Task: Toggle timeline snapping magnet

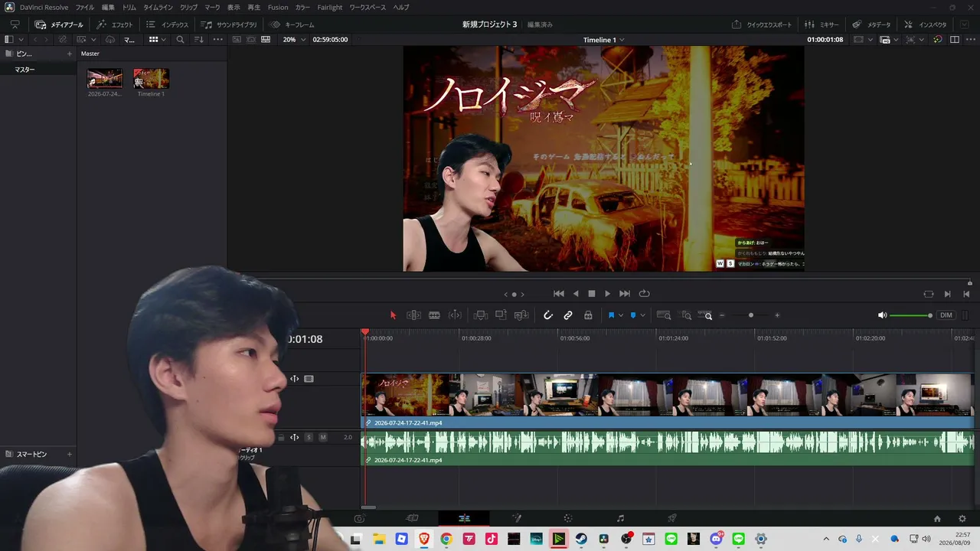Action: [x=548, y=315]
